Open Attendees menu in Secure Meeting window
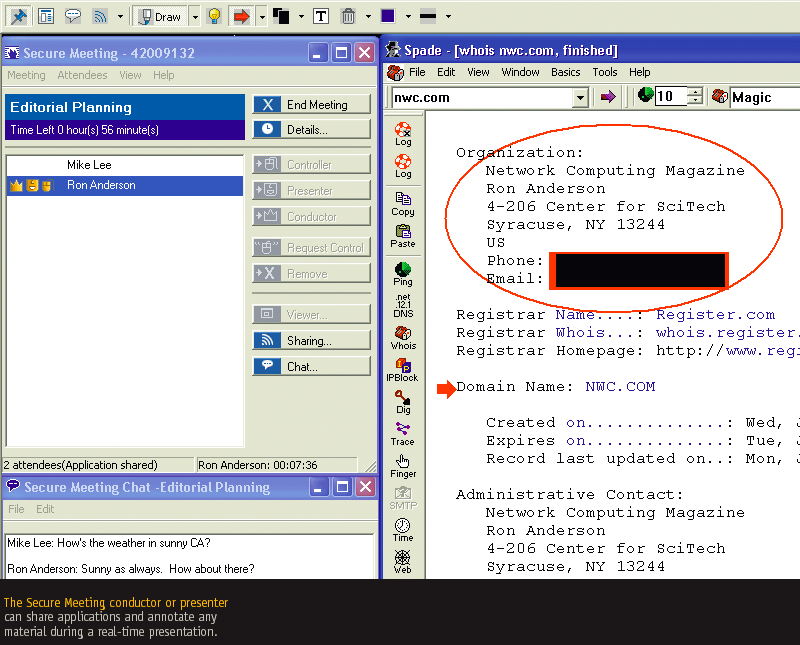 pyautogui.click(x=82, y=76)
